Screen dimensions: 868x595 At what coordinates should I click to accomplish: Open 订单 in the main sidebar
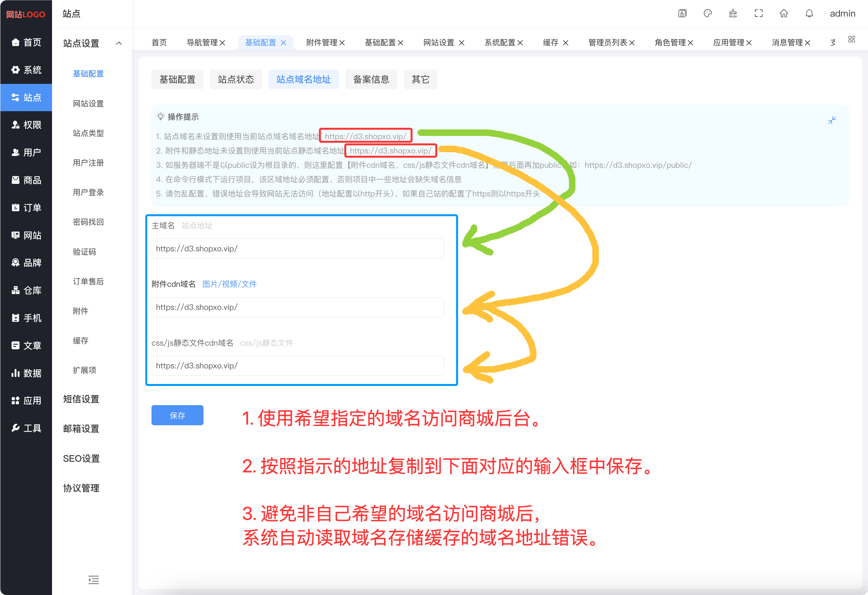(26, 208)
